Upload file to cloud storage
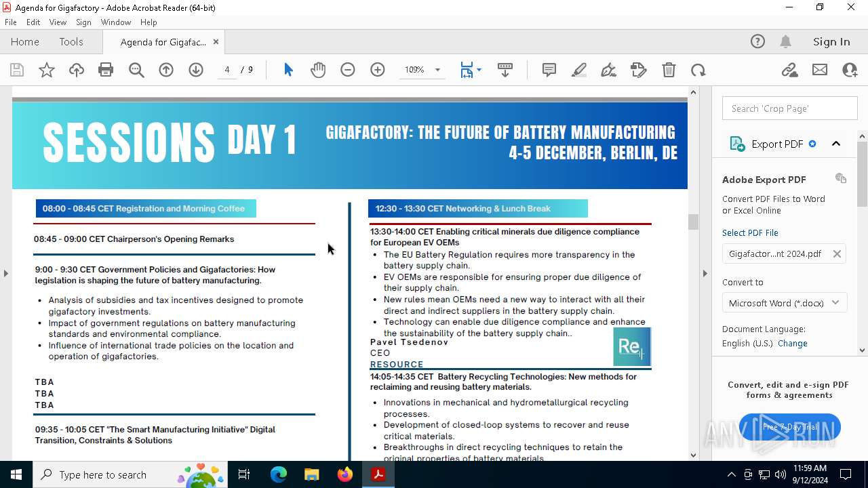 point(77,70)
